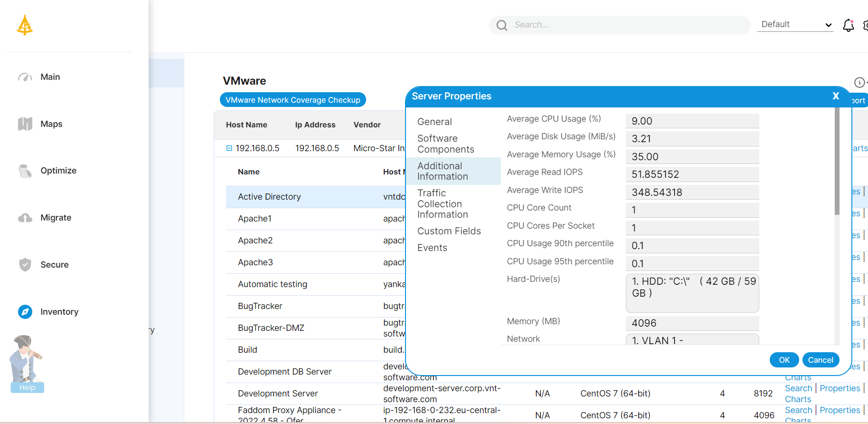The image size is (868, 424).
Task: Open notifications bell icon
Action: [849, 25]
